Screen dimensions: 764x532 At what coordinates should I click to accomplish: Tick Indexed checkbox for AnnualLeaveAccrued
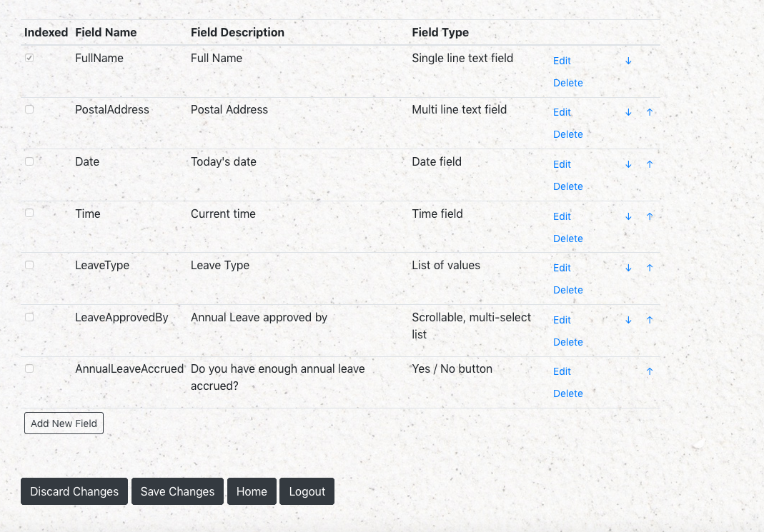pyautogui.click(x=29, y=368)
